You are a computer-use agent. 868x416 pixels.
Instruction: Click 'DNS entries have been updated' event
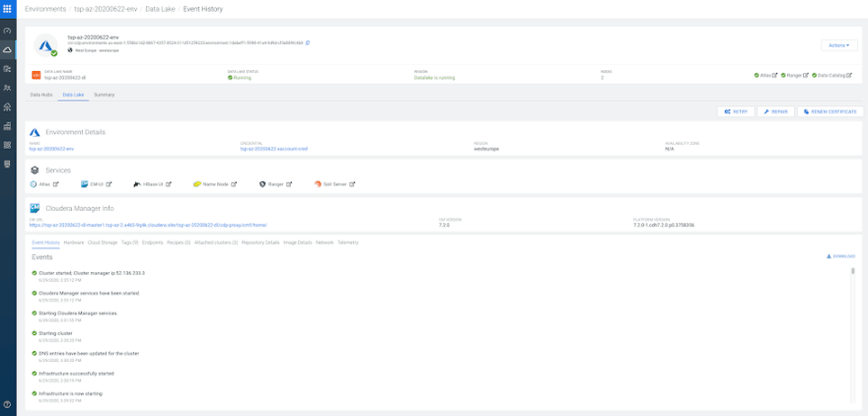89,353
